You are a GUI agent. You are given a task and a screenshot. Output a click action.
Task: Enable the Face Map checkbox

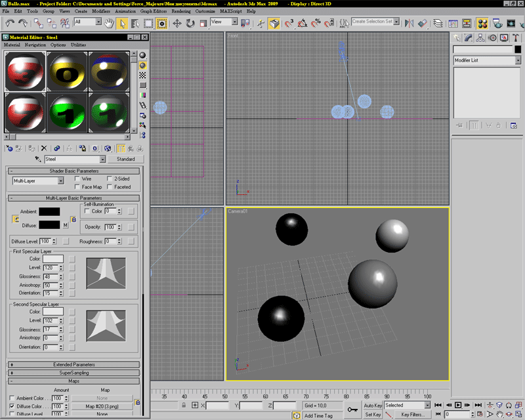(x=77, y=187)
